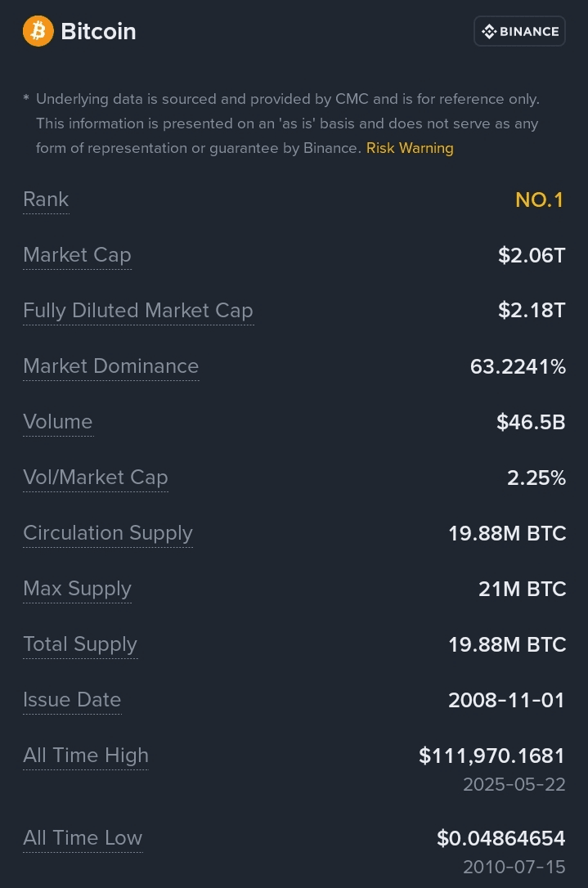
Task: Click the $111,970.1681 all-time high value
Action: (491, 756)
